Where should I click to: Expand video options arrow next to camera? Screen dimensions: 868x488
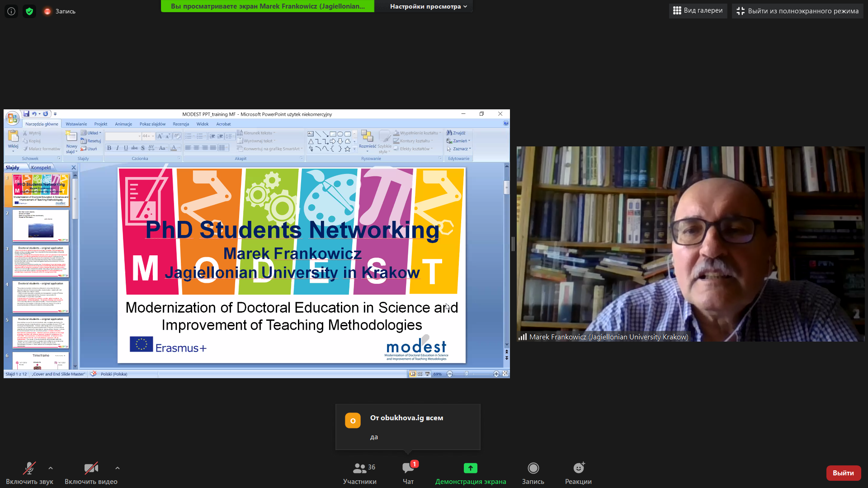click(118, 468)
